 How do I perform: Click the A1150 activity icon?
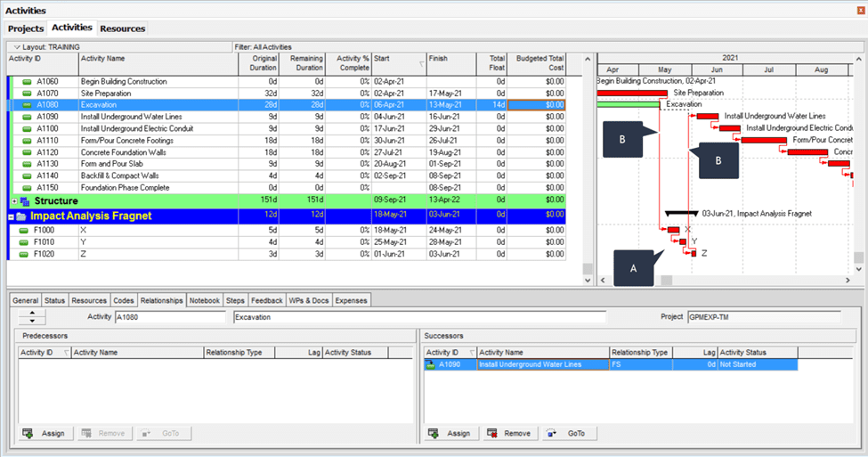tap(27, 188)
